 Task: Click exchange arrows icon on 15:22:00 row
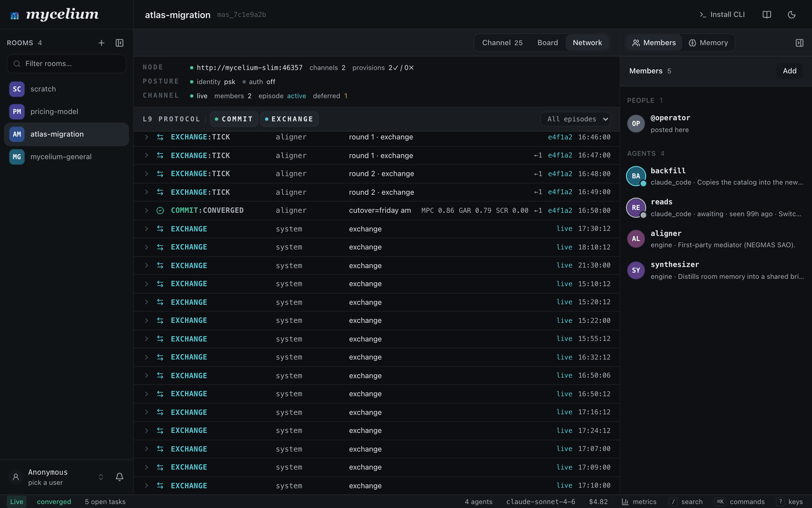tap(160, 321)
